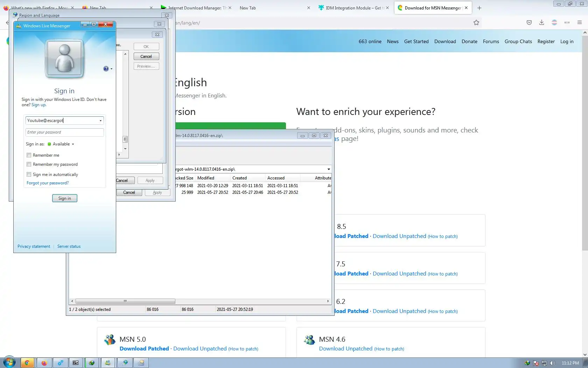Open Action Center flag tray icon
588x368 pixels.
pos(536,363)
